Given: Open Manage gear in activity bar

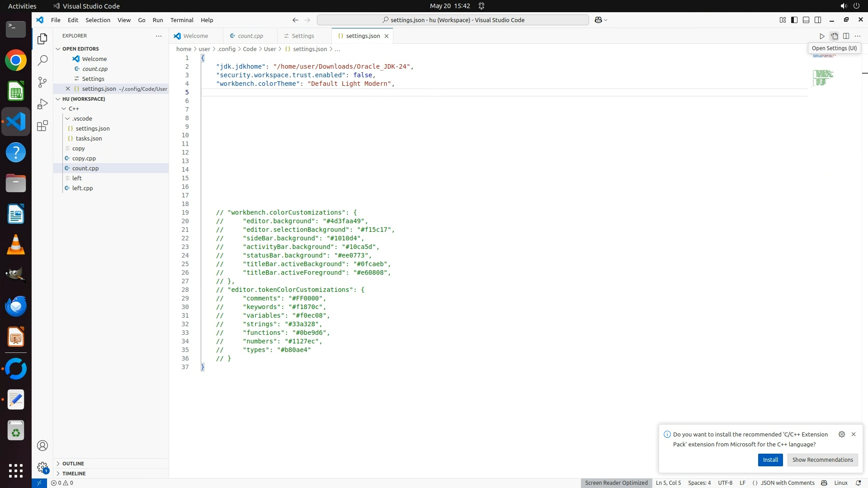Looking at the screenshot, I should [x=42, y=467].
